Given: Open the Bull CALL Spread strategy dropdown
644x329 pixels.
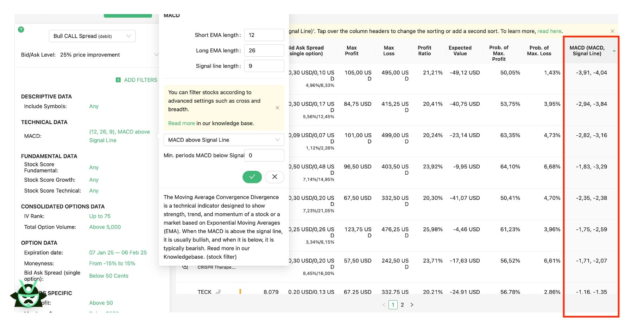Looking at the screenshot, I should 92,36.
